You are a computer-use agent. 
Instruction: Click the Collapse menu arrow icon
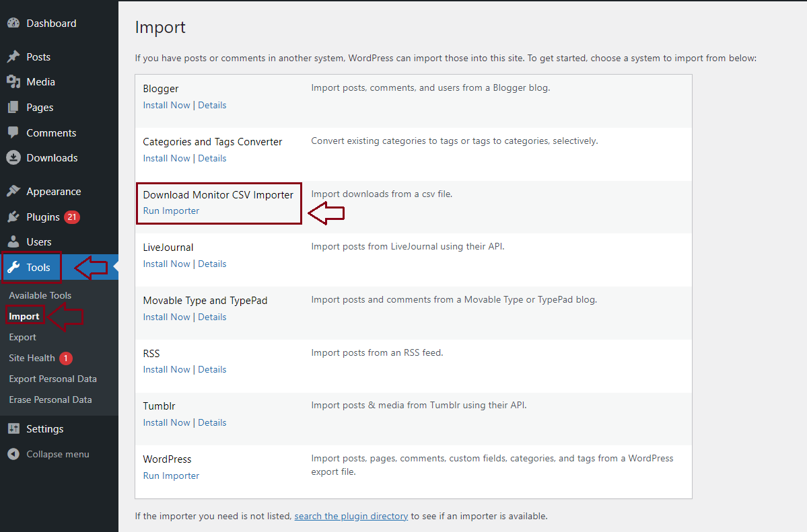pyautogui.click(x=13, y=454)
